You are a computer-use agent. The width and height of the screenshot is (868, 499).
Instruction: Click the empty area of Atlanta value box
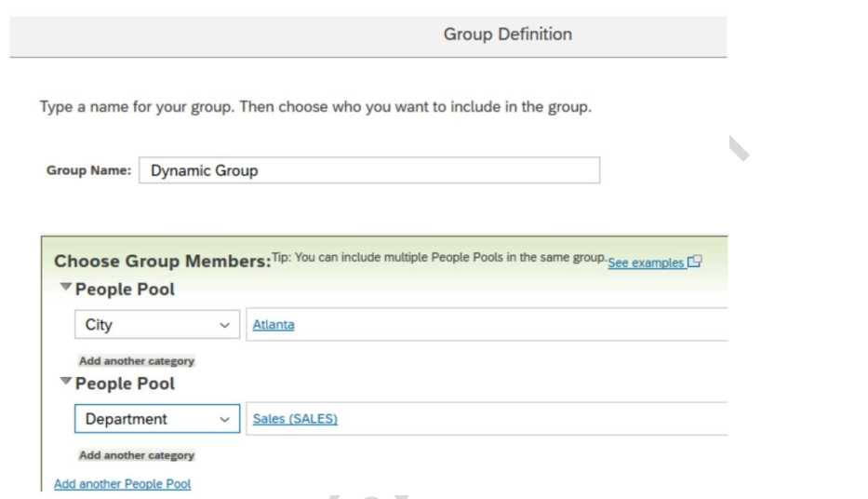pyautogui.click(x=512, y=325)
